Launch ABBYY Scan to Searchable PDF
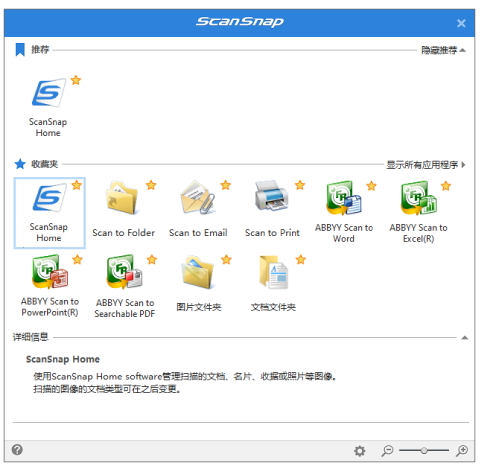 click(125, 287)
